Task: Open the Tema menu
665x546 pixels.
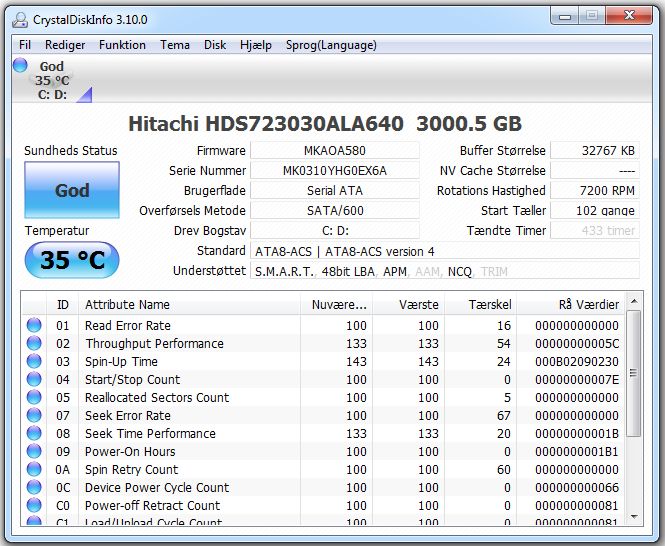Action: click(x=175, y=45)
